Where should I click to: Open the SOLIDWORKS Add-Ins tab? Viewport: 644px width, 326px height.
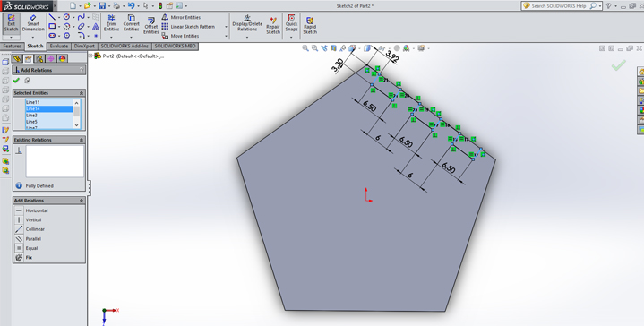[x=125, y=46]
